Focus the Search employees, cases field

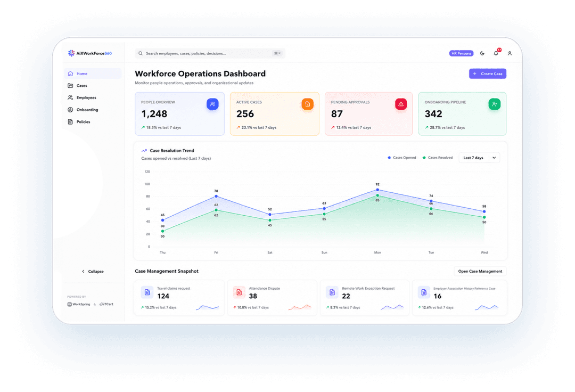(210, 53)
